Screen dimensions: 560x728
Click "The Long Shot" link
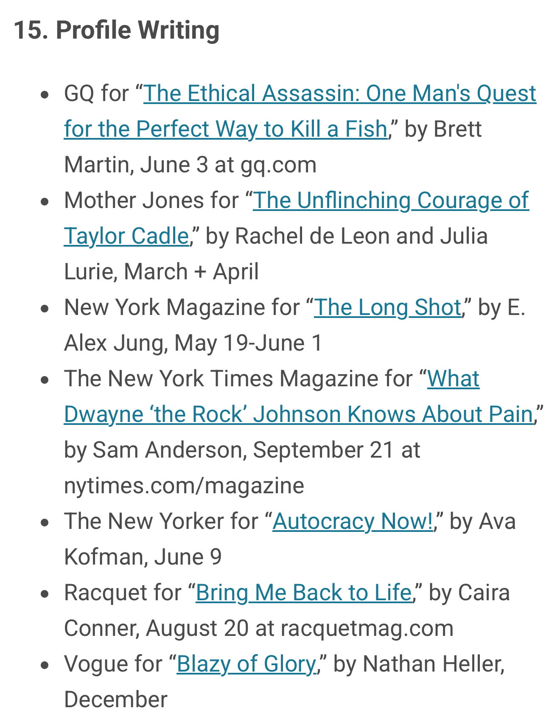(387, 307)
